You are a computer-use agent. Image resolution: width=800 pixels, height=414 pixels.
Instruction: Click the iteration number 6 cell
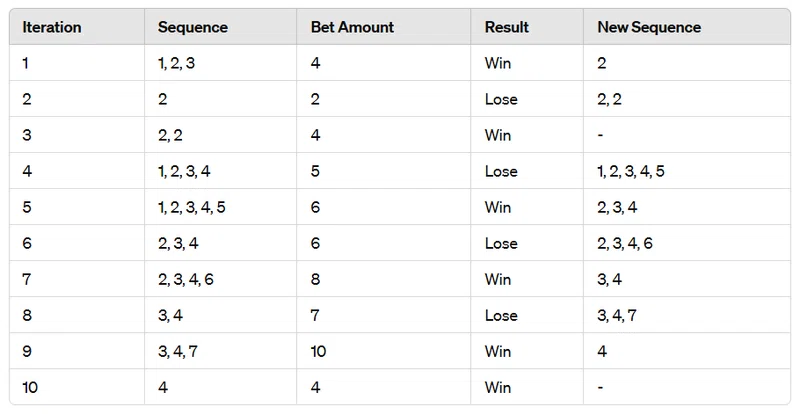pos(27,243)
